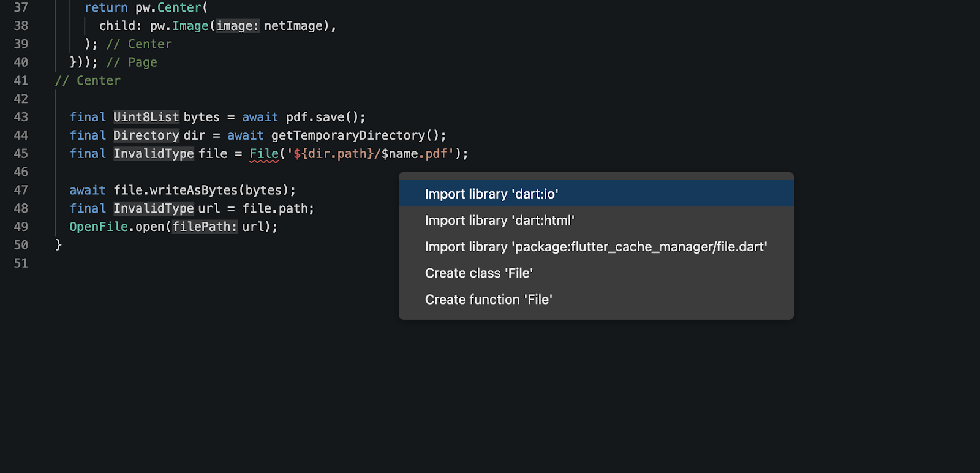Select "Create class 'File'" quick fix
Viewport: 980px width, 473px height.
[x=478, y=273]
